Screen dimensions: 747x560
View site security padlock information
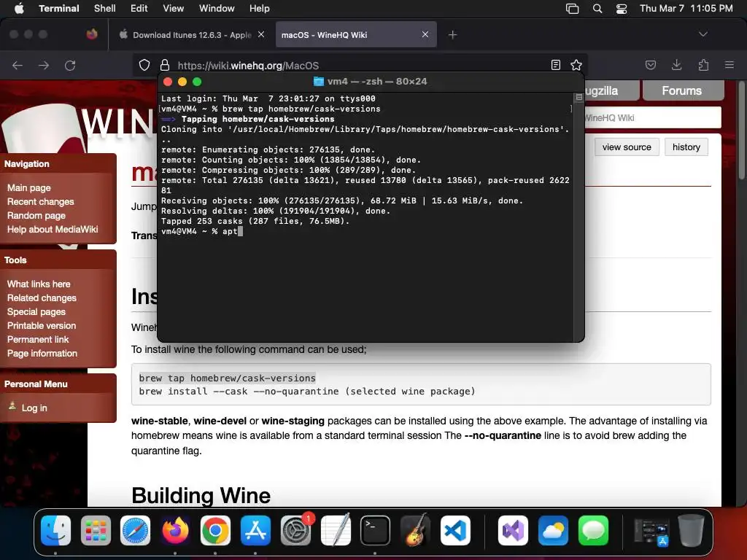[x=165, y=65]
